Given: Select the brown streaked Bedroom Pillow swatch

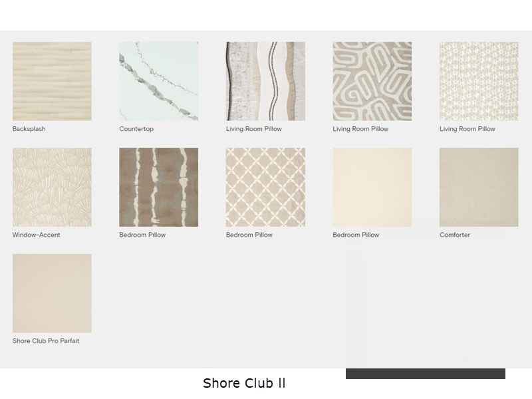Looking at the screenshot, I should click(158, 188).
